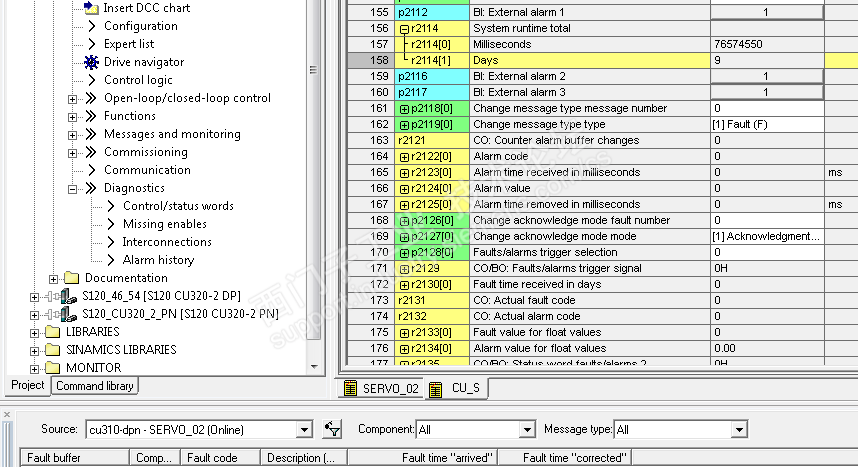Click the Expert list arrow icon
Image resolution: width=861 pixels, height=467 pixels.
[92, 44]
